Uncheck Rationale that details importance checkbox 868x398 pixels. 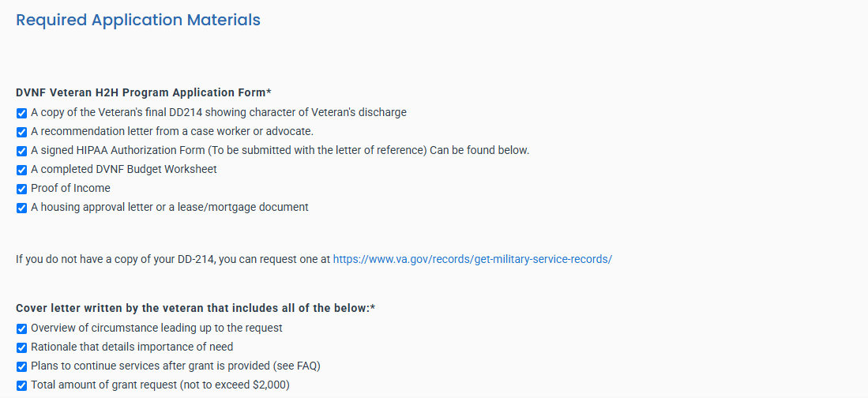point(21,347)
